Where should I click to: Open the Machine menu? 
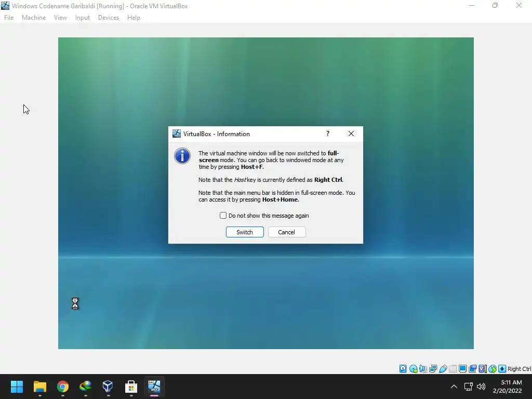pos(34,18)
